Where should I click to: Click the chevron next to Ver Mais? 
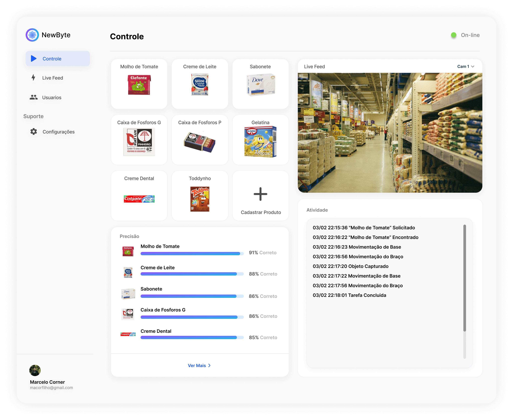point(209,365)
